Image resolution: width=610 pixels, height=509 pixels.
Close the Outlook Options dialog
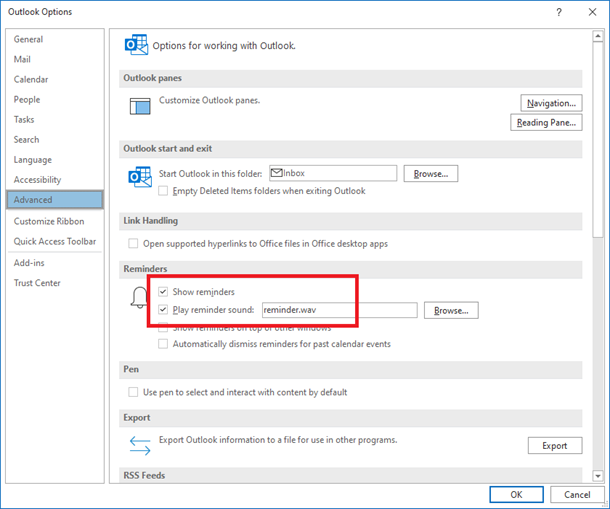[592, 12]
